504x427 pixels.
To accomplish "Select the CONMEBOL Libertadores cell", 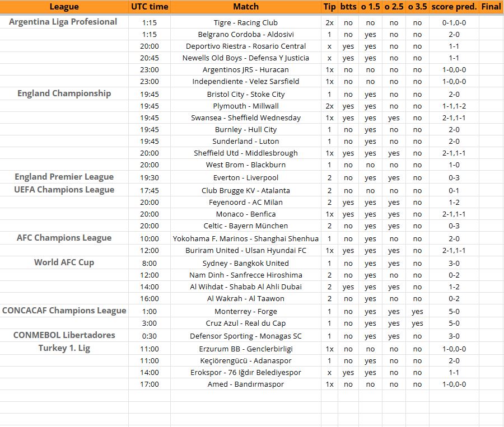I will 64,335.
